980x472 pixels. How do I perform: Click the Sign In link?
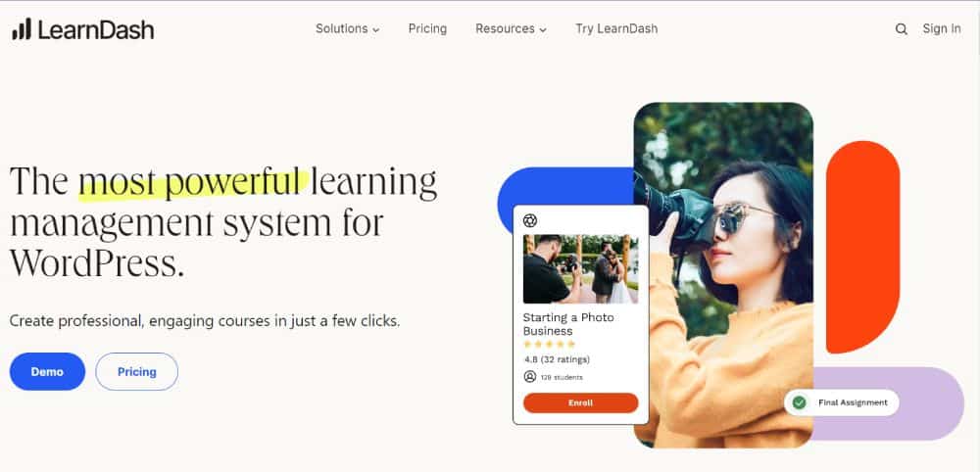pyautogui.click(x=941, y=28)
